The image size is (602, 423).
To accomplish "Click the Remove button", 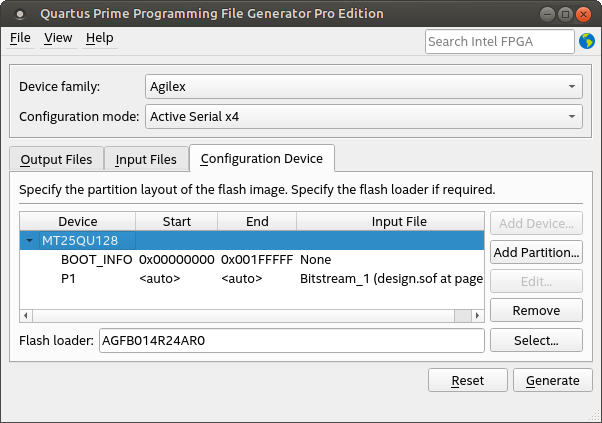I will pyautogui.click(x=536, y=310).
